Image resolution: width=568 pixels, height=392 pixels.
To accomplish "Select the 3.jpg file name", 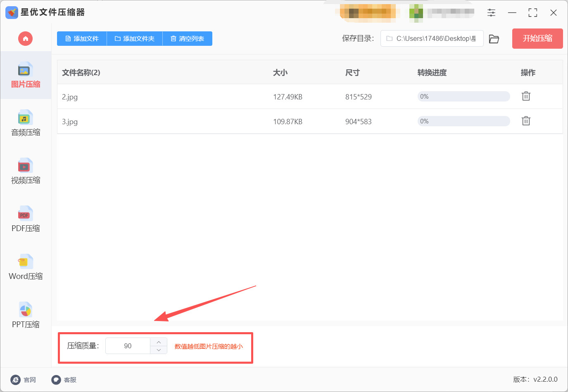I will (70, 122).
